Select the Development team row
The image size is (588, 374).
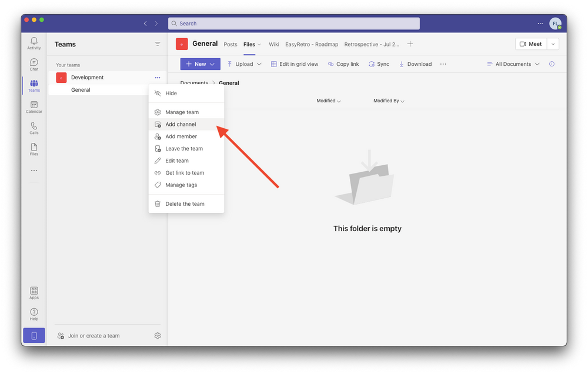(107, 78)
